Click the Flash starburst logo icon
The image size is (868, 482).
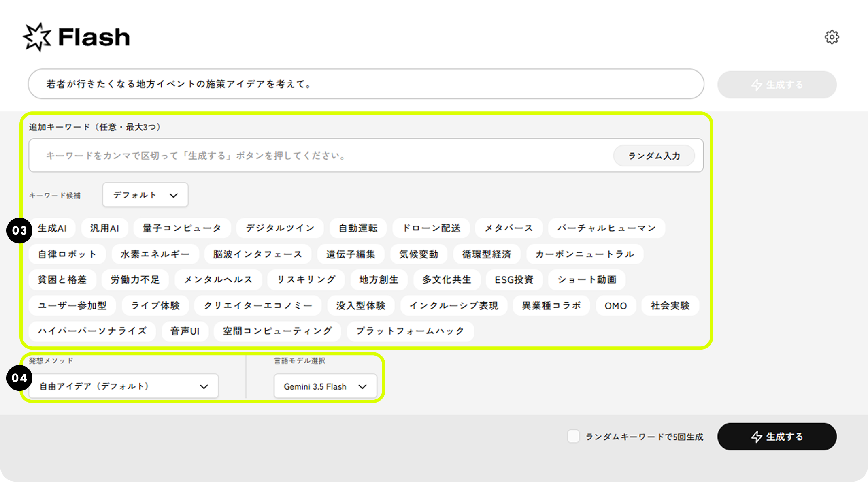(37, 37)
